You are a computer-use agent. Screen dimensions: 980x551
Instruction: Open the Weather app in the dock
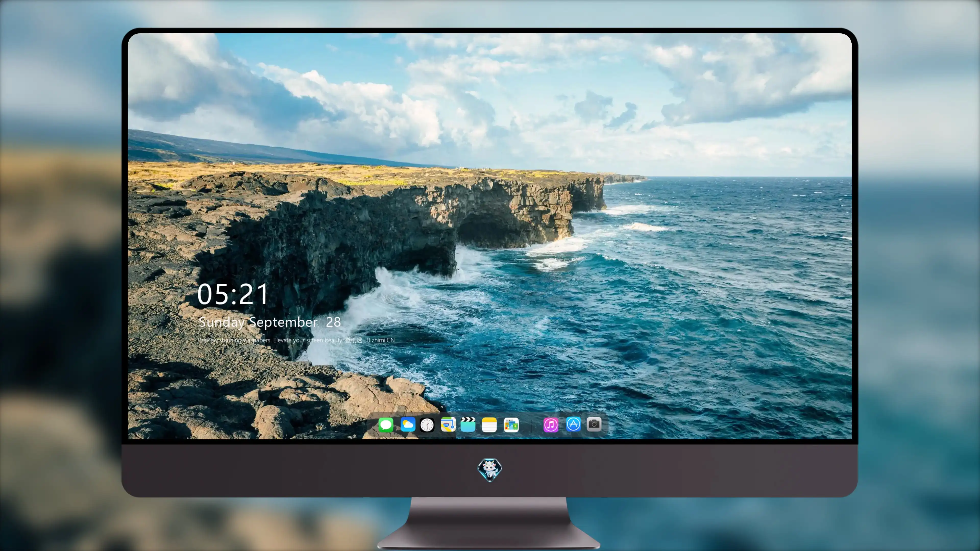click(408, 424)
